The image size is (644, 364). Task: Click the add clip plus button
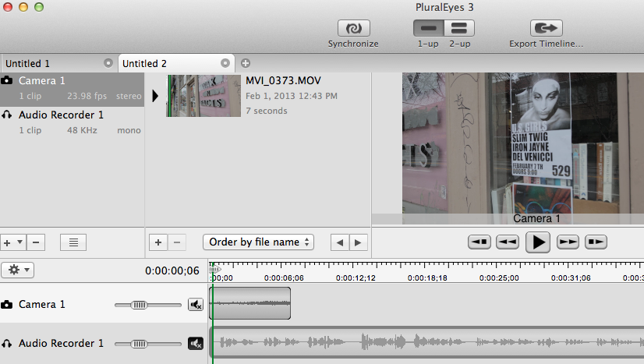157,242
